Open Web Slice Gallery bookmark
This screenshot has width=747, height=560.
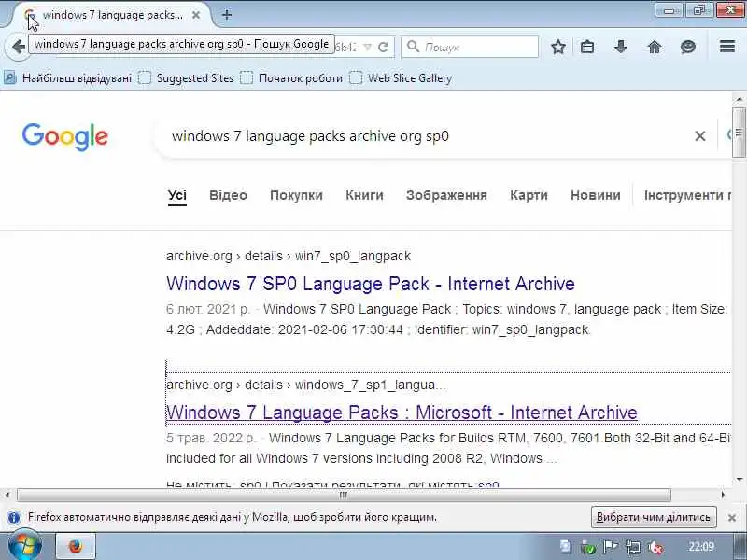pos(401,78)
